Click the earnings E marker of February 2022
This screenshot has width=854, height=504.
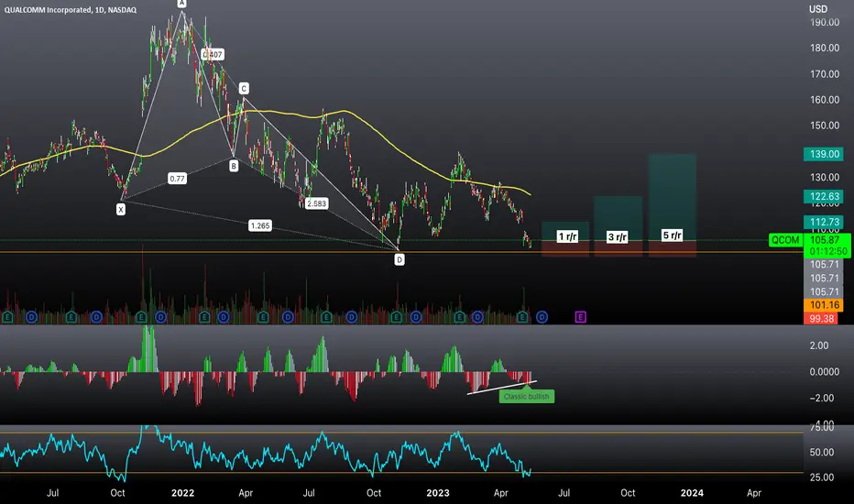coord(204,316)
